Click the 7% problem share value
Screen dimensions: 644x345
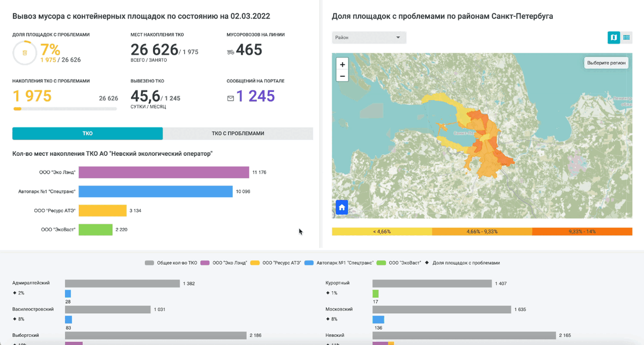pyautogui.click(x=50, y=49)
